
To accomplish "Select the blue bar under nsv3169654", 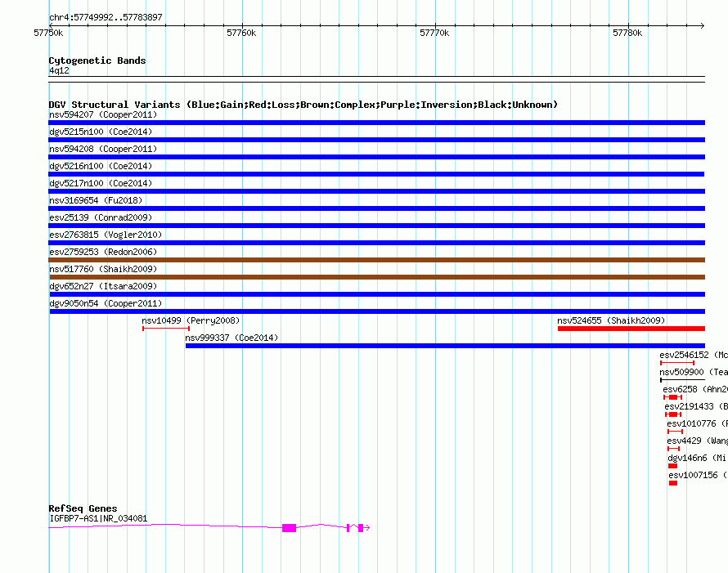I will point(377,208).
